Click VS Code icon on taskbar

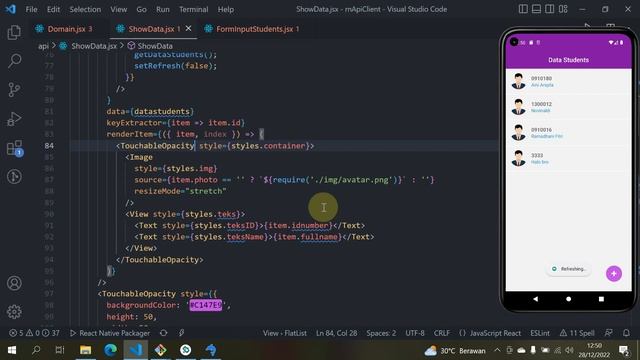pos(136,350)
